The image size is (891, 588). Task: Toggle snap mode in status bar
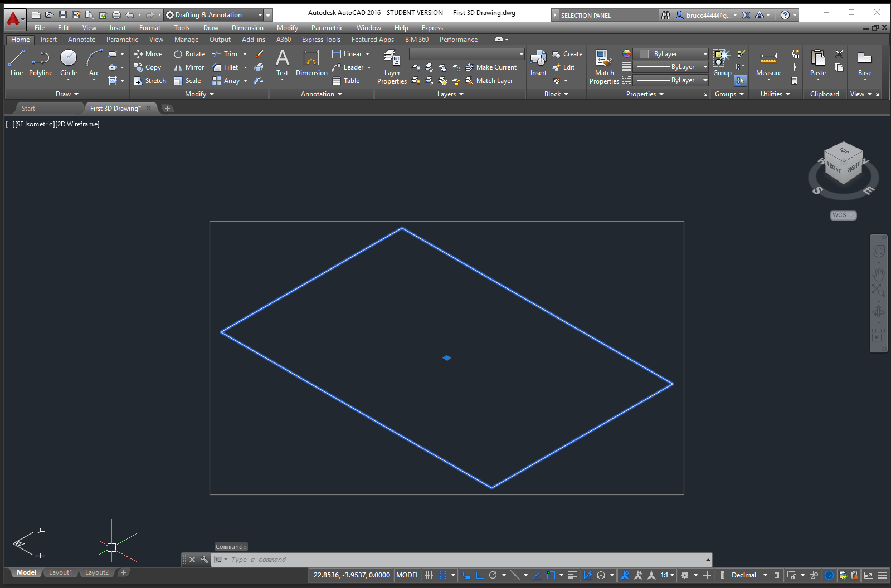[x=442, y=575]
